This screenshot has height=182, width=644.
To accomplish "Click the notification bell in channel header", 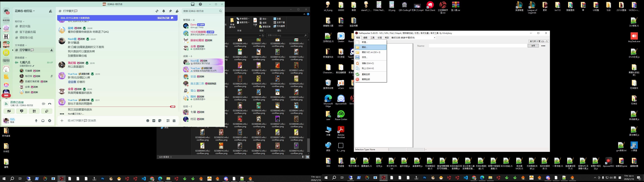I will pyautogui.click(x=164, y=11).
